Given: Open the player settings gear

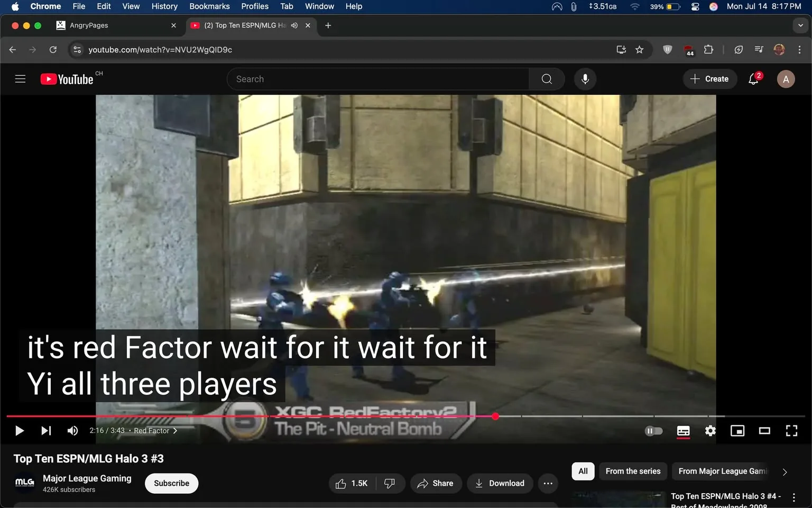Looking at the screenshot, I should pos(710,430).
